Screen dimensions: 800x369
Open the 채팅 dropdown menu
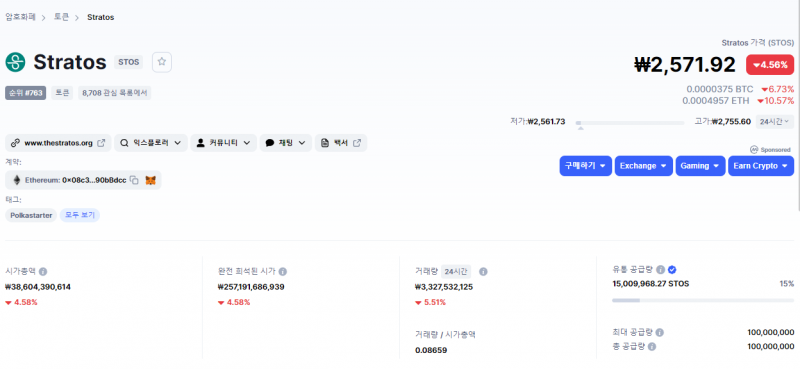coord(286,143)
